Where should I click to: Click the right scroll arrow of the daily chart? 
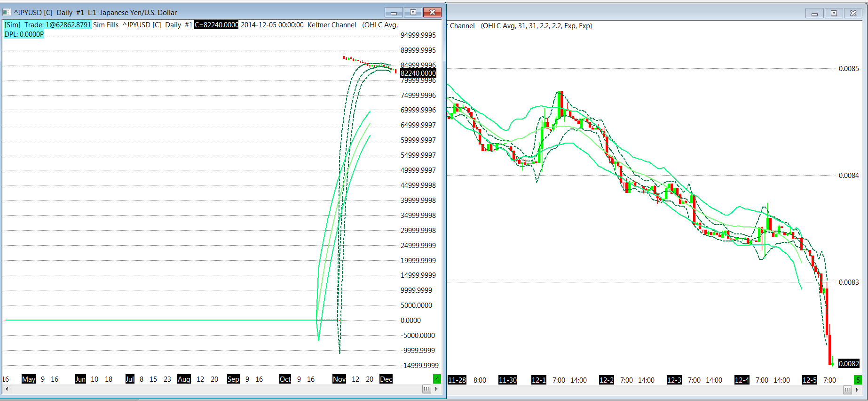tap(437, 389)
